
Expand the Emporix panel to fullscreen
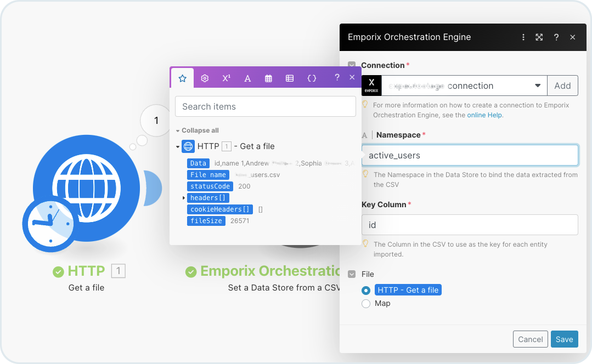(x=539, y=37)
